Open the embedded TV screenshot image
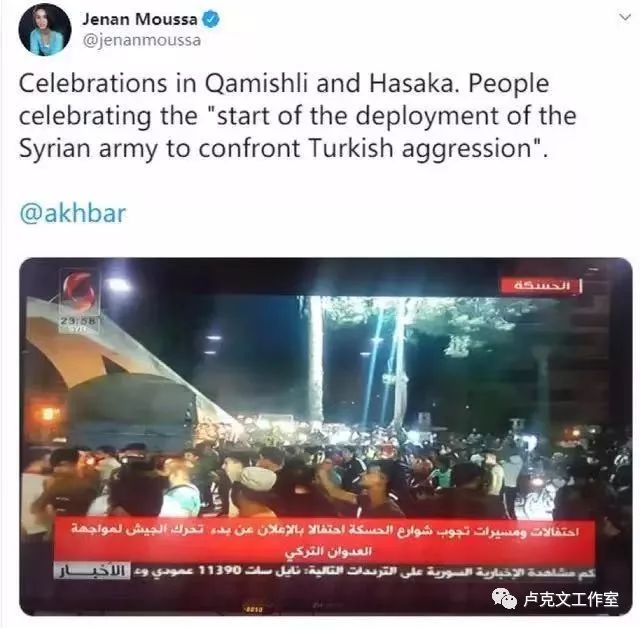 point(326,436)
